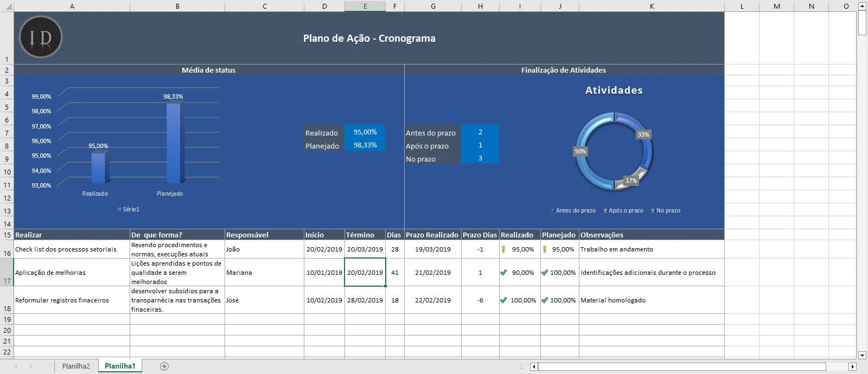
Task: Click the ID logo image in the header
Action: 41,37
